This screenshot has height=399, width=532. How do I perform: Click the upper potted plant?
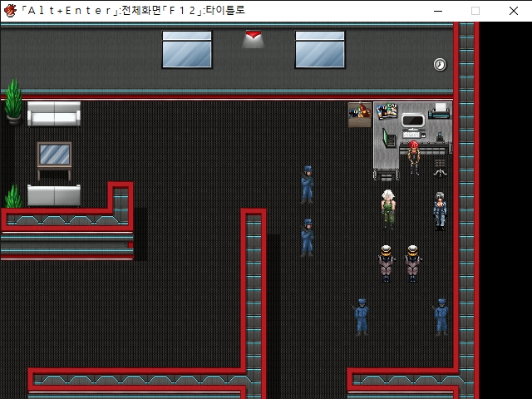click(13, 101)
